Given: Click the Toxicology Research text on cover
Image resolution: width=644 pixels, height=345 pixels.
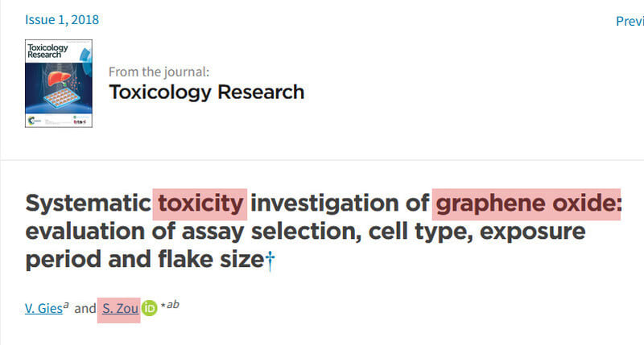Looking at the screenshot, I should [x=47, y=51].
